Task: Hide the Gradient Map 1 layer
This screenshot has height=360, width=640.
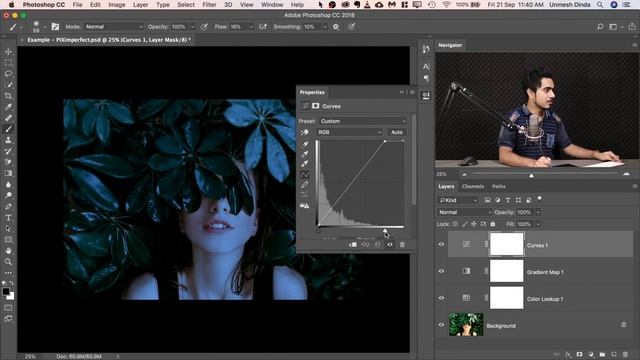Action: 441,271
